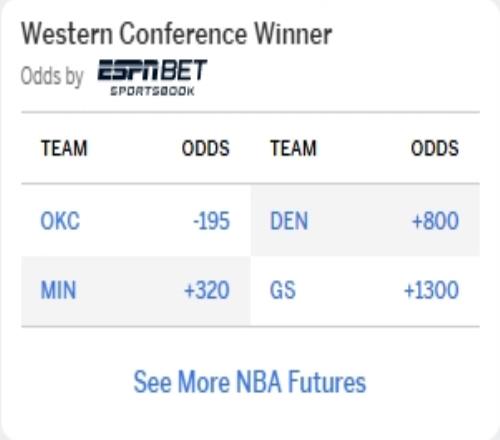Open See More NBA Futures link
Image resolution: width=500 pixels, height=440 pixels.
click(250, 382)
